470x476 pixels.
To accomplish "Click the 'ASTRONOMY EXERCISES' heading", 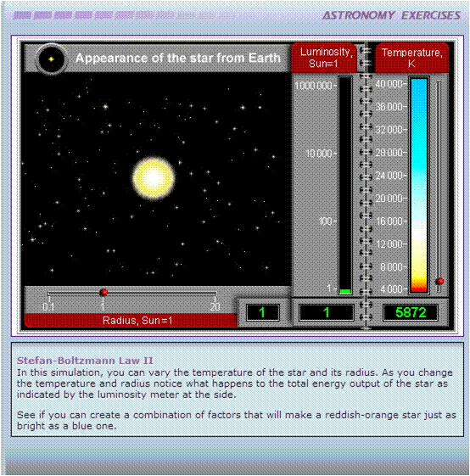I will coord(391,15).
